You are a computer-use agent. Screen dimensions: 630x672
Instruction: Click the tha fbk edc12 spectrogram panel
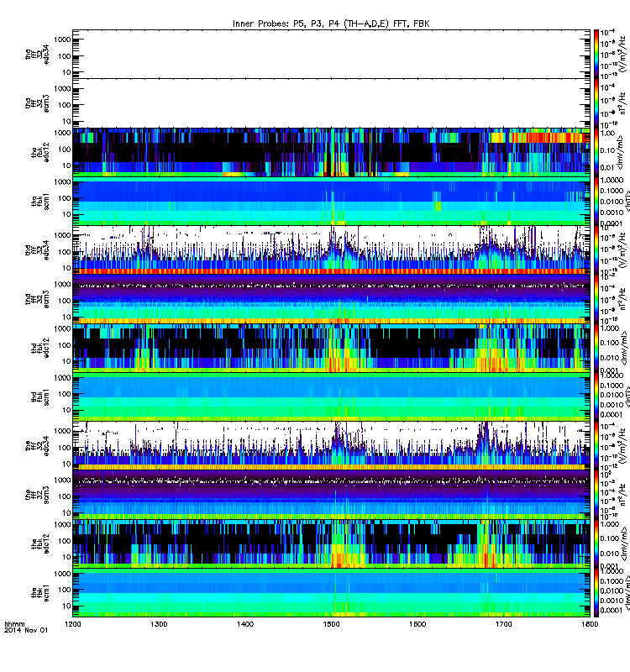tap(331, 152)
